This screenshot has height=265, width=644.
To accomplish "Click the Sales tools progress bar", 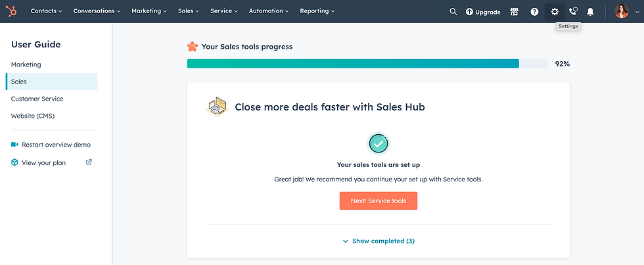I will pos(367,64).
